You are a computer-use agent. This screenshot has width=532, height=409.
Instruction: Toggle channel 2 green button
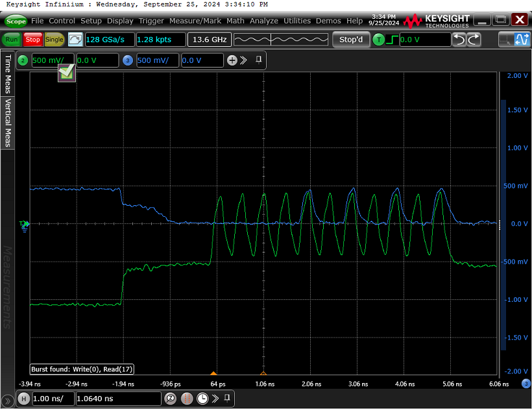23,60
